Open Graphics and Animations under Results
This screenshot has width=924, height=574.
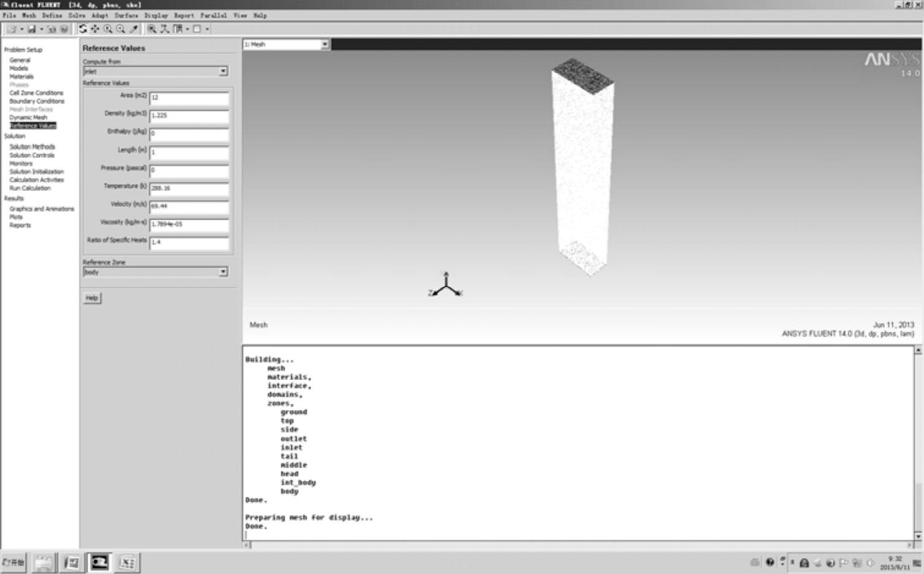pyautogui.click(x=42, y=209)
